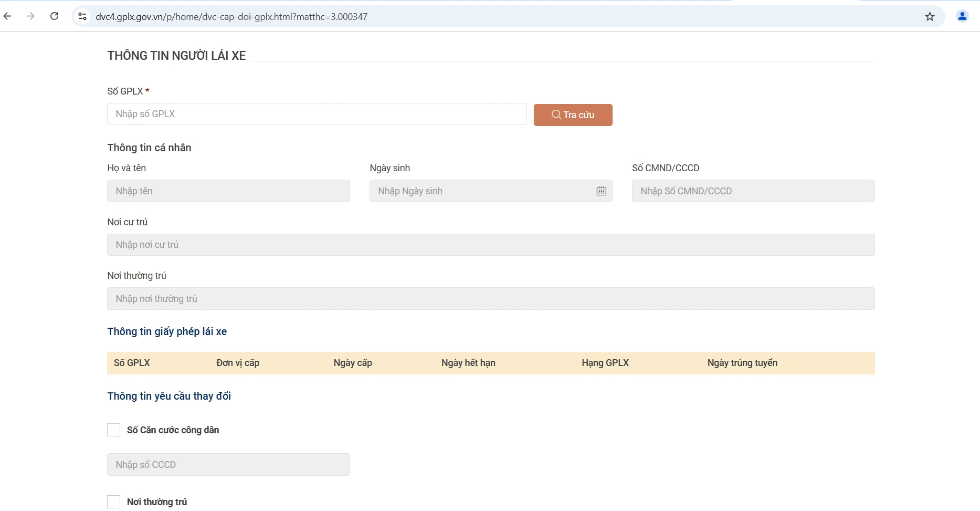Click the Số CMND/CCCD input field

(x=753, y=191)
